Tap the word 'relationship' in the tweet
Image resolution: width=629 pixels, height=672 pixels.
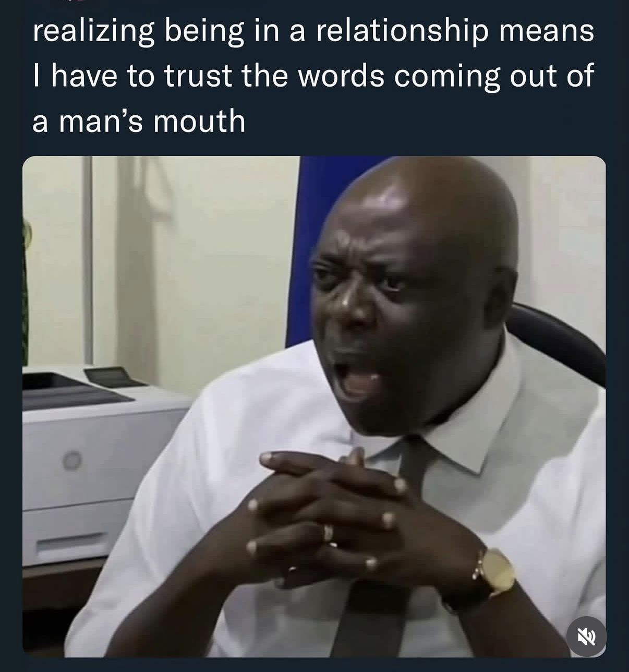(402, 31)
